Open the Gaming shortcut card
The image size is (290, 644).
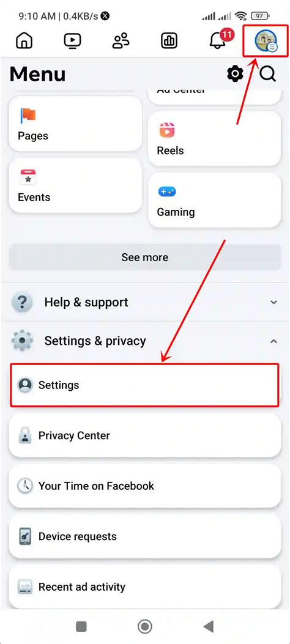click(x=214, y=200)
